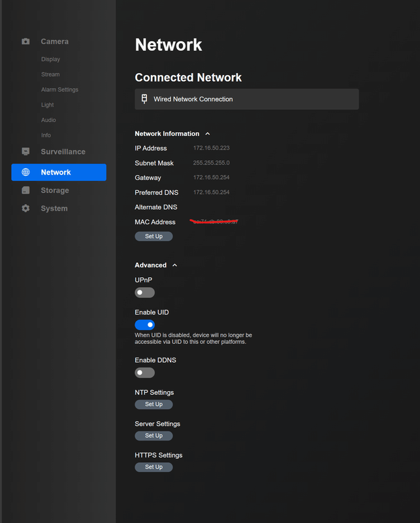Select the Light menu item
This screenshot has width=420, height=523.
(48, 105)
